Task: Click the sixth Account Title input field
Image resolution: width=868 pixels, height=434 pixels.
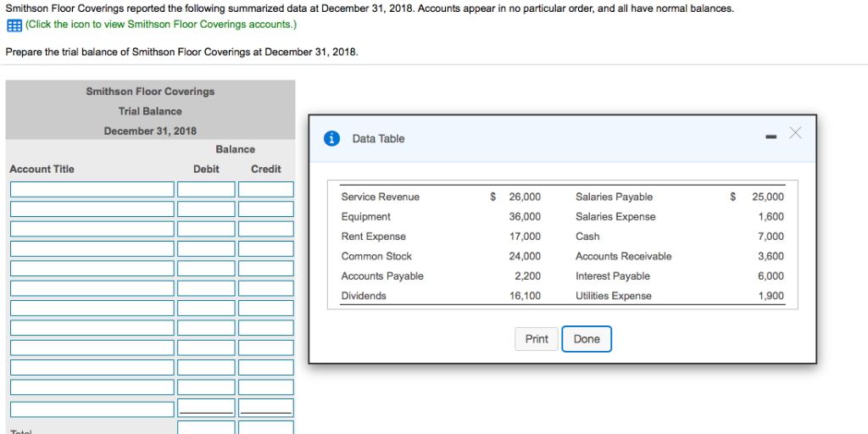Action: 92,288
